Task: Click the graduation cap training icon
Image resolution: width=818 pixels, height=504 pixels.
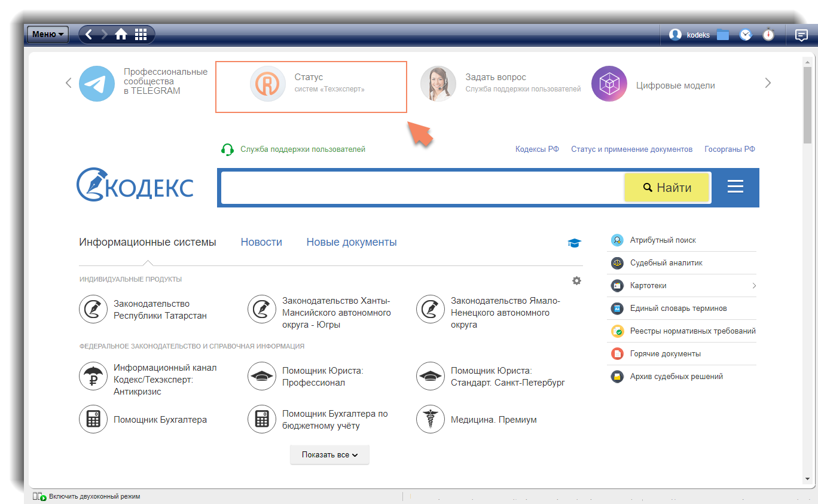Action: click(574, 243)
